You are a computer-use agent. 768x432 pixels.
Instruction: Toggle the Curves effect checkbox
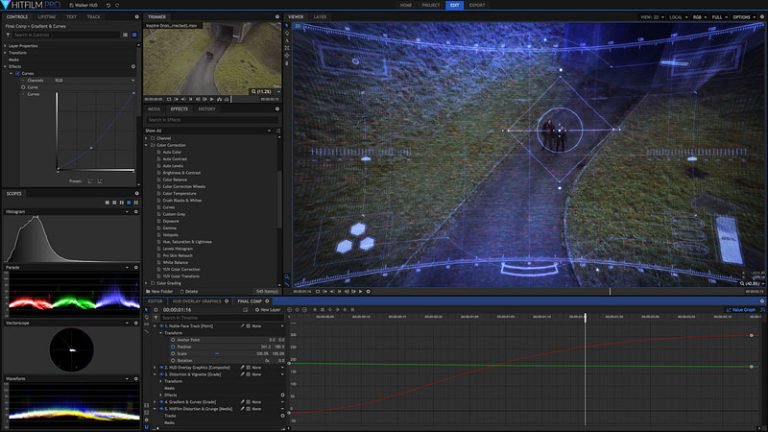pyautogui.click(x=18, y=73)
